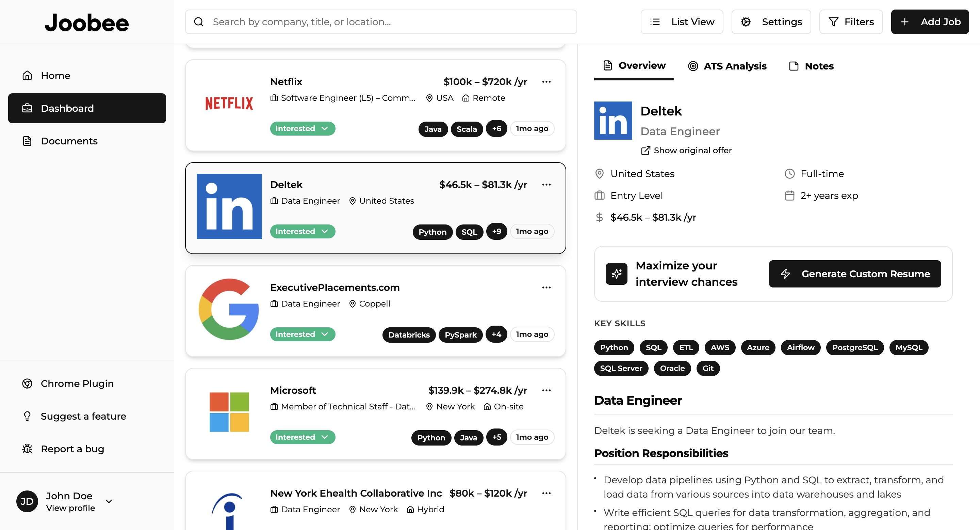
Task: Toggle the List View mode button
Action: (x=682, y=22)
